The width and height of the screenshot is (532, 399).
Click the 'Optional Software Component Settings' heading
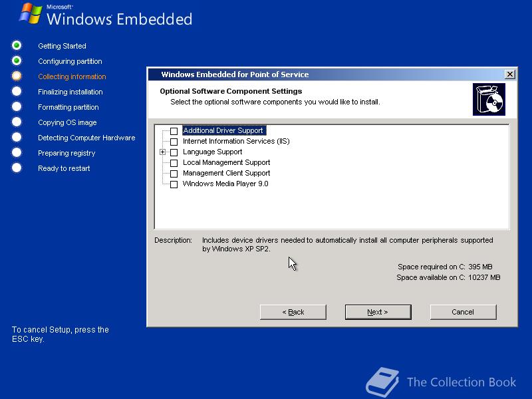(x=231, y=91)
